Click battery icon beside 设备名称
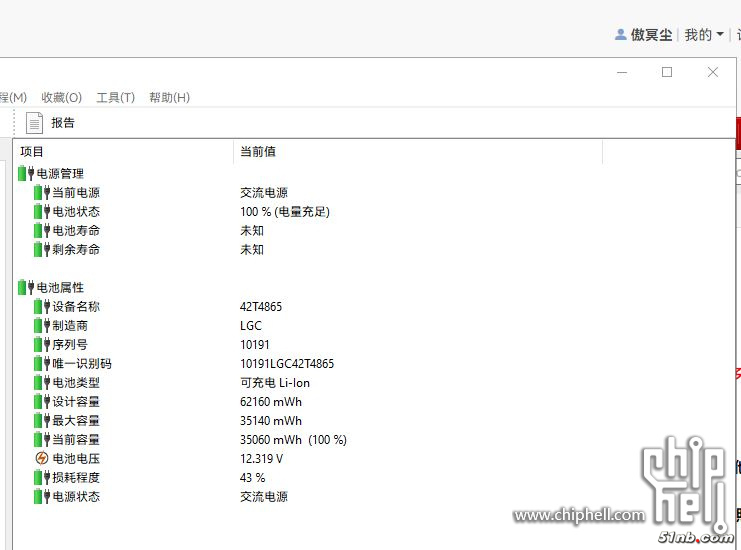 42,307
